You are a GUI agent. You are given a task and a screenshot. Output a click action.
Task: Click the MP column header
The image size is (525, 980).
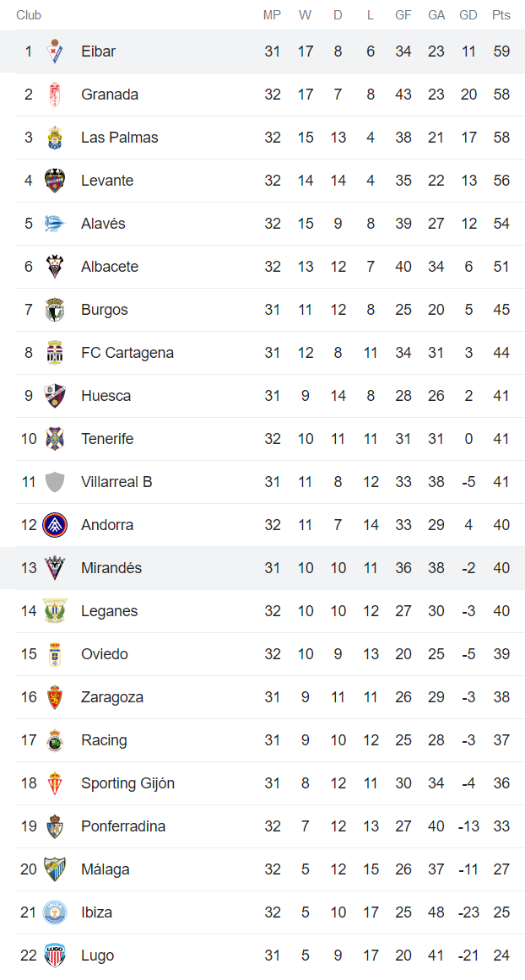(273, 14)
